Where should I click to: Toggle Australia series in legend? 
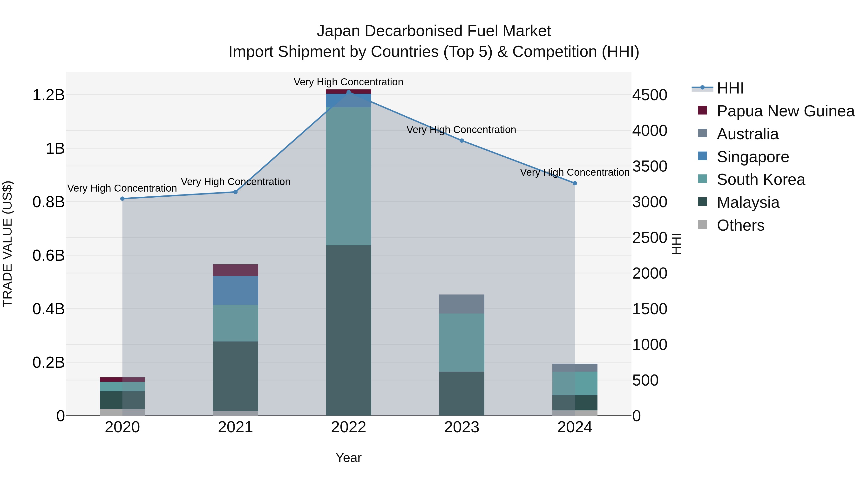[747, 134]
